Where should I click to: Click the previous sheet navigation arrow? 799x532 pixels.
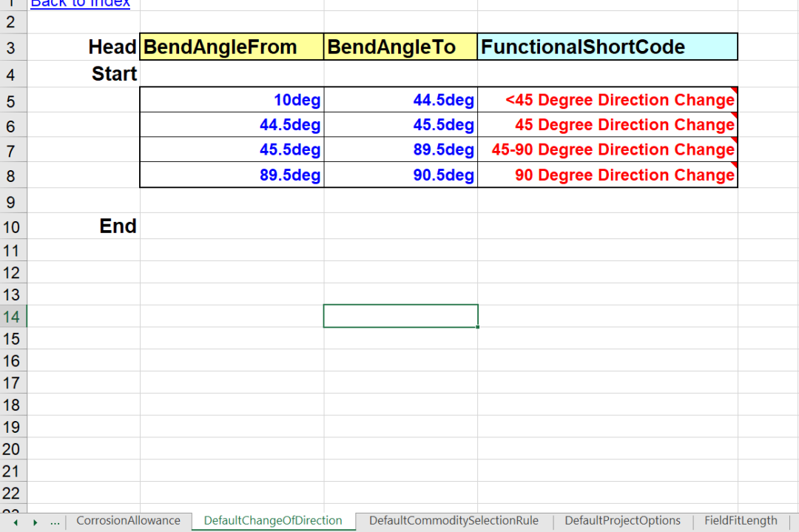point(16,522)
